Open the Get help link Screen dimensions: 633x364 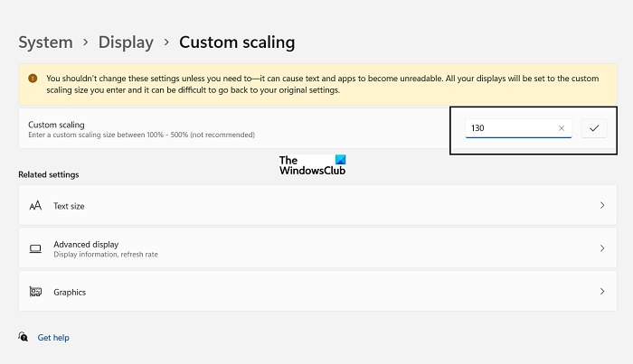(53, 338)
